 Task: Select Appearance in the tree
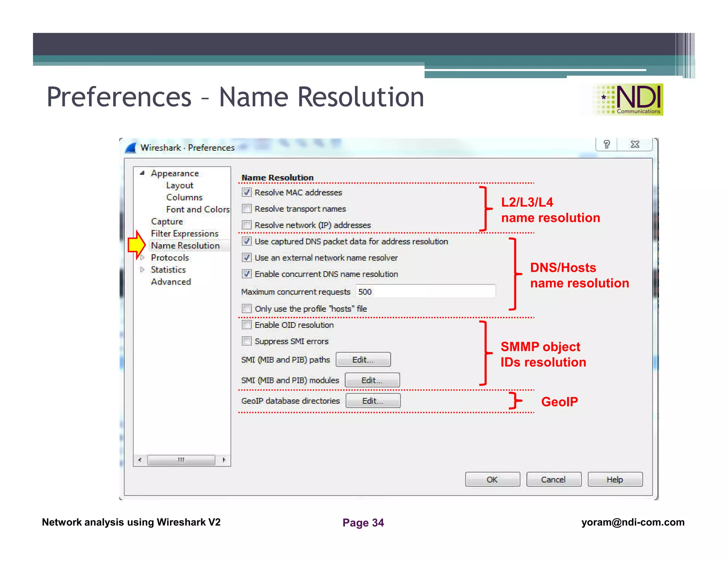point(175,173)
